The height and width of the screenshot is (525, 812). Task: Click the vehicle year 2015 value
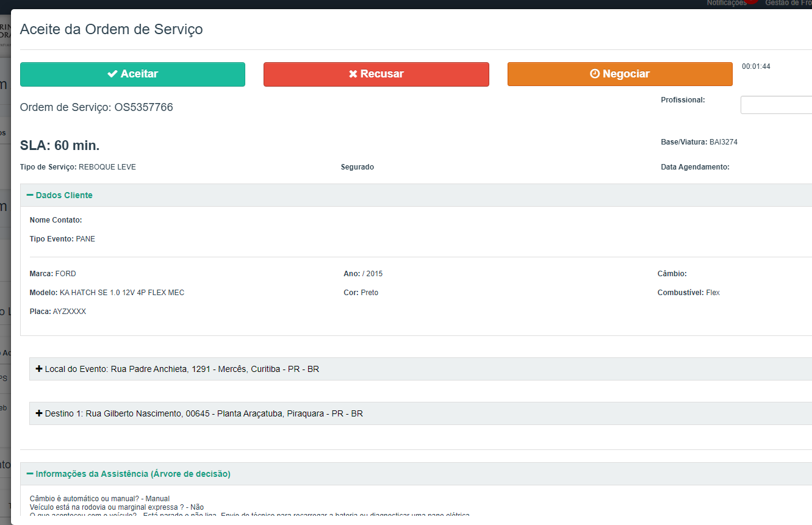point(374,274)
